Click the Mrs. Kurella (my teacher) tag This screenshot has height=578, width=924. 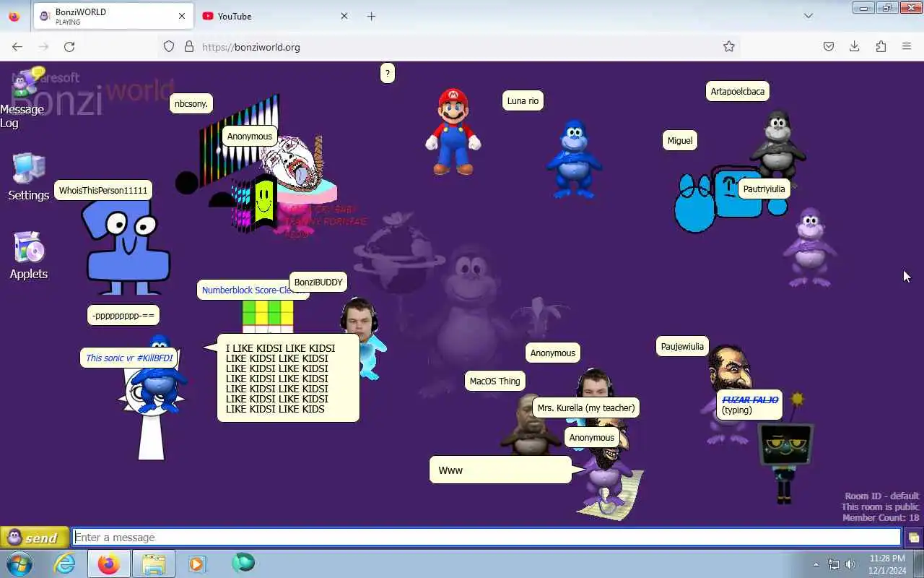click(x=586, y=407)
